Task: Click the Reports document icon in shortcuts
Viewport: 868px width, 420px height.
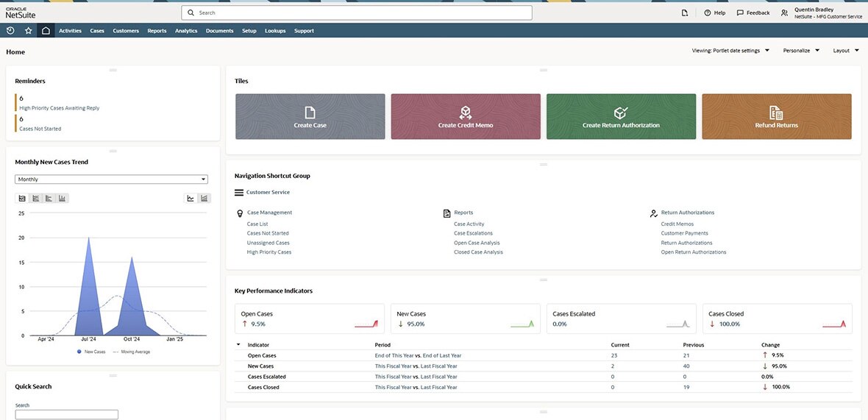Action: click(447, 213)
